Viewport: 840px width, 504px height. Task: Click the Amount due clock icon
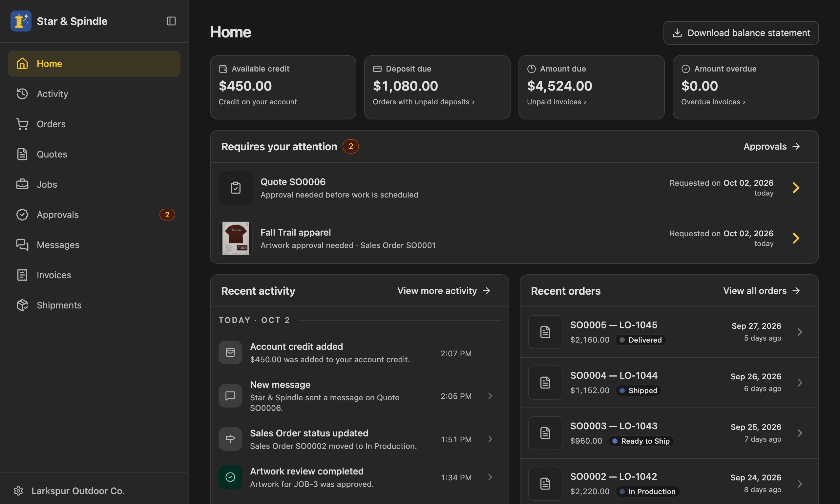(531, 69)
